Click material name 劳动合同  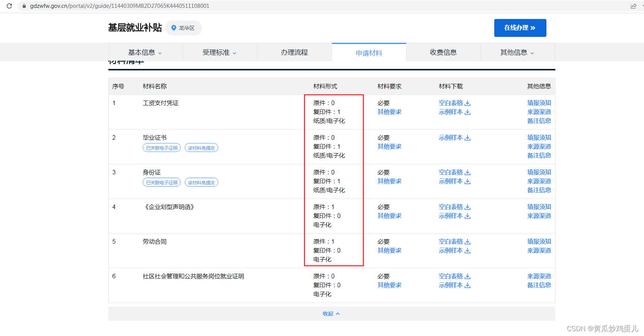(155, 241)
